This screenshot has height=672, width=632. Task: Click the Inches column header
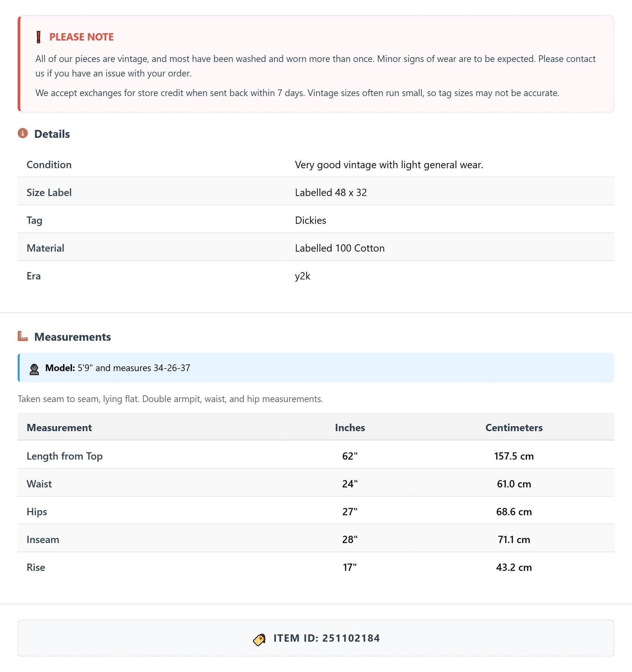[350, 428]
